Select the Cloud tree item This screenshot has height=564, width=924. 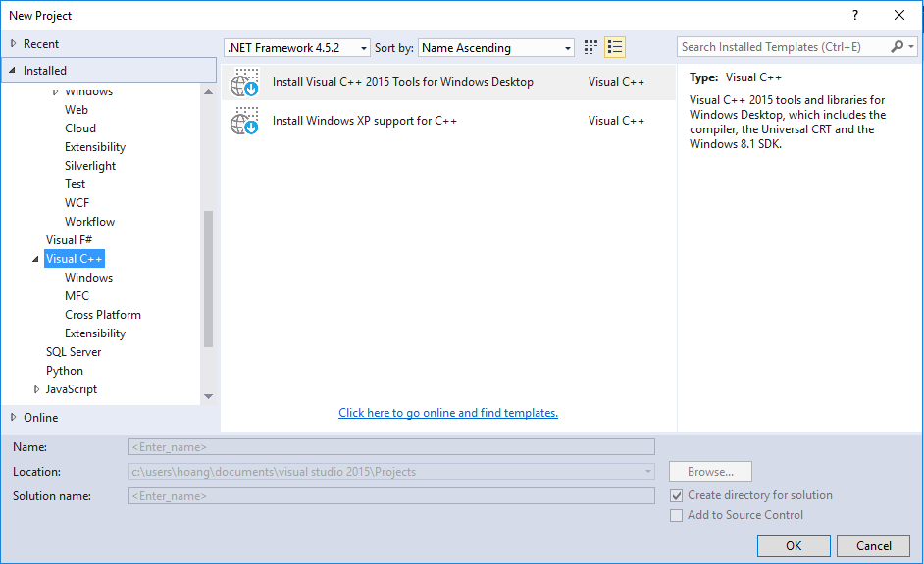tap(80, 128)
